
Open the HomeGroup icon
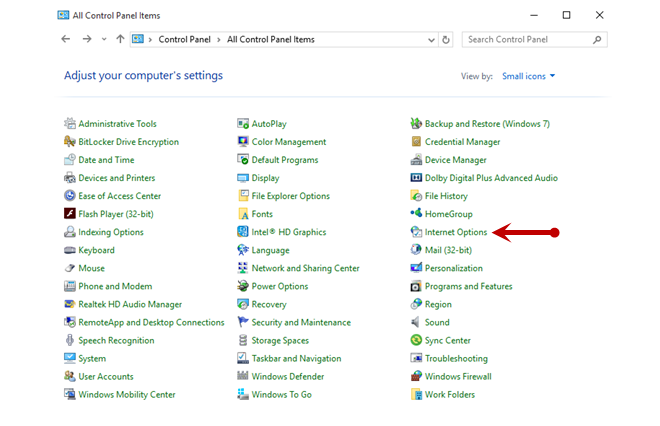[416, 214]
